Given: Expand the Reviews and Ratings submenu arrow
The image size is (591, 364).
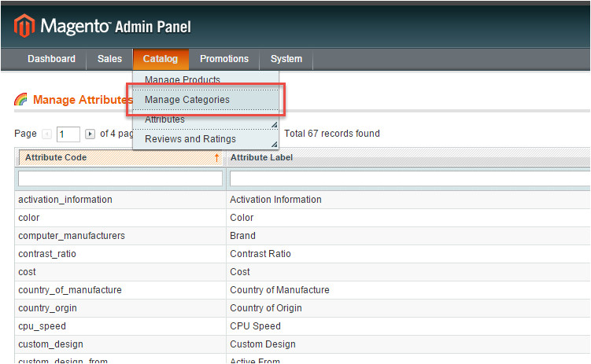Looking at the screenshot, I should 274,144.
